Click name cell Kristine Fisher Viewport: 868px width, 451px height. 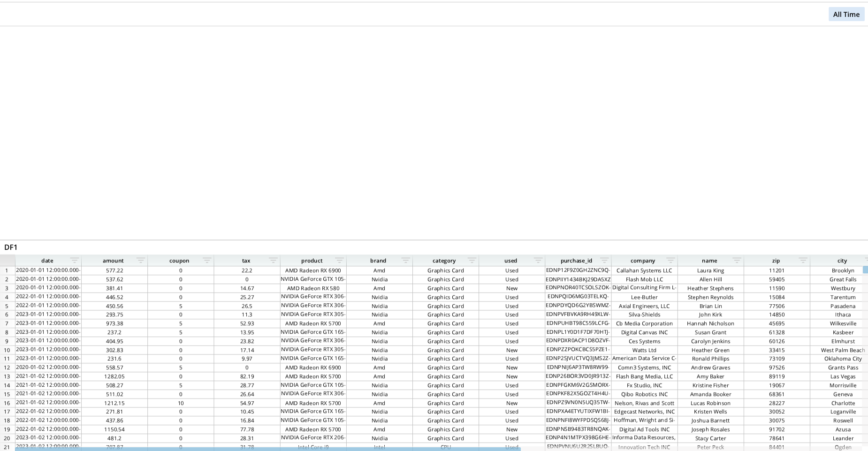click(710, 385)
